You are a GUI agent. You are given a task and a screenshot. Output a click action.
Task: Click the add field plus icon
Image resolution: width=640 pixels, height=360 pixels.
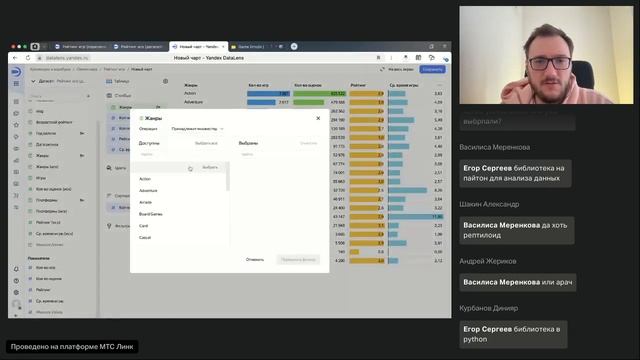[88, 96]
